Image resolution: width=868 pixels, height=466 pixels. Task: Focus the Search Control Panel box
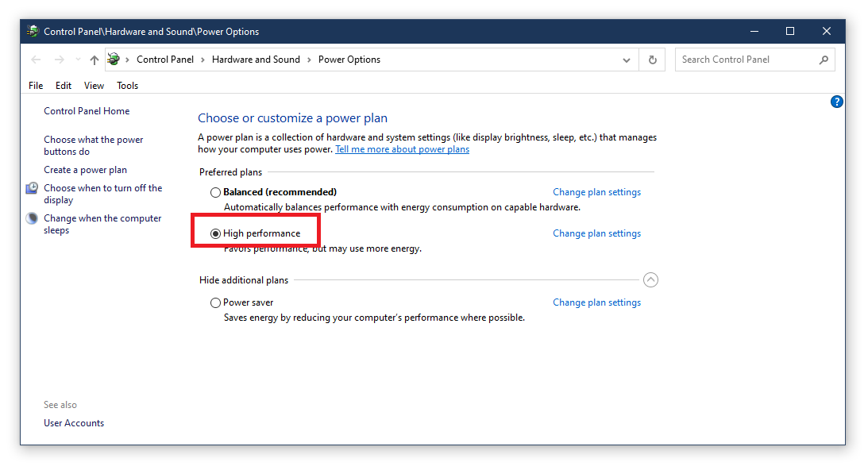point(755,60)
